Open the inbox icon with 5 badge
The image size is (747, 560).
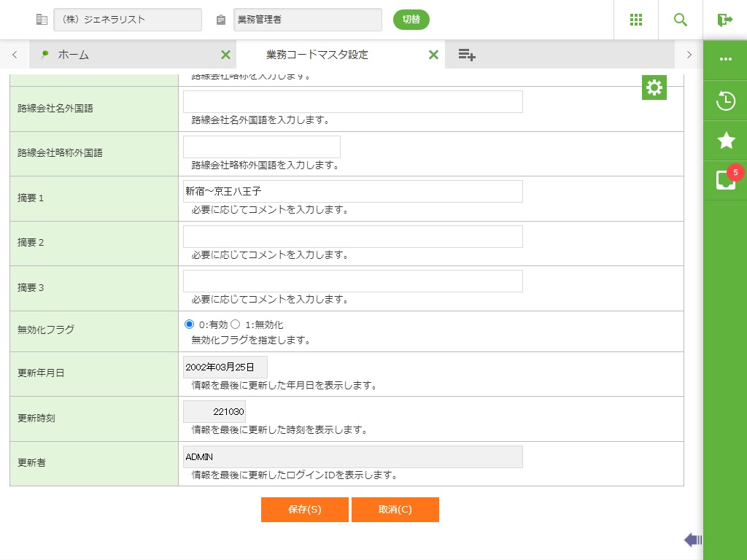pos(725,180)
